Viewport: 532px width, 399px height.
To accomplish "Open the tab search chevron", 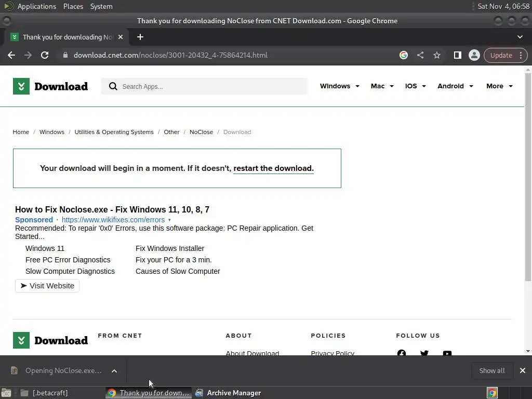I will pos(520,37).
